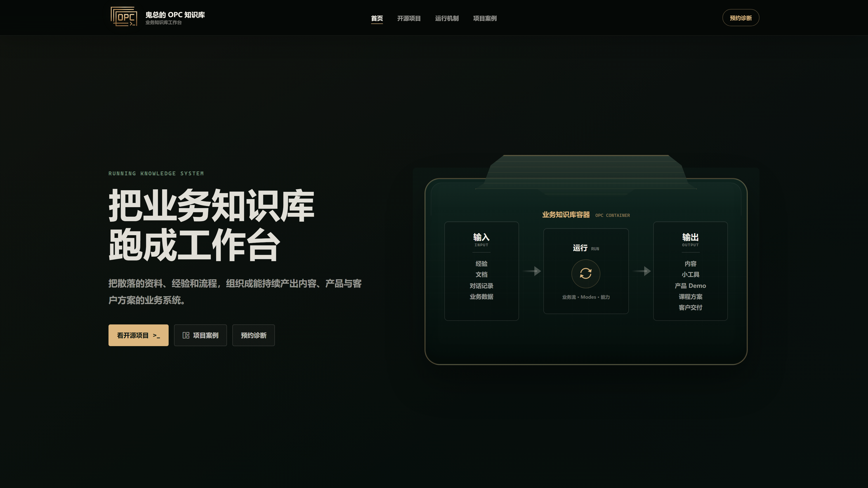Open the 首页 nav tab

(x=377, y=18)
